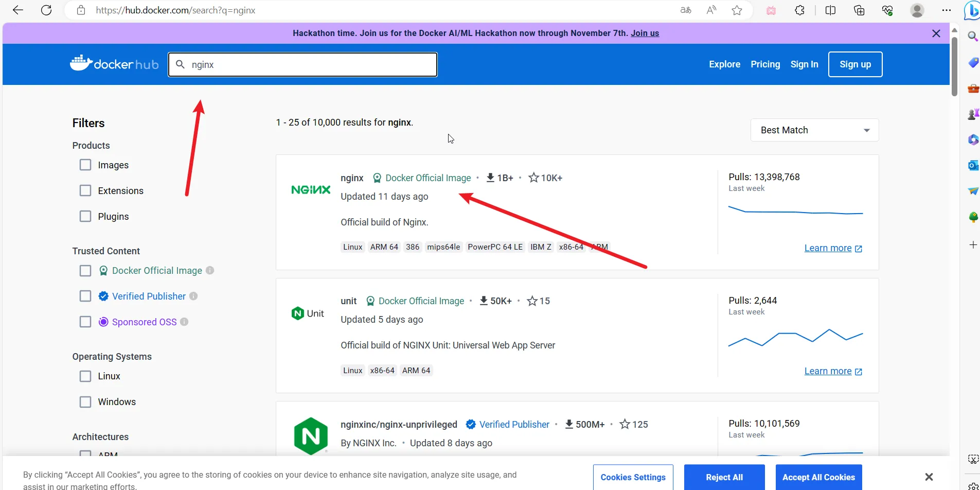Reload the page with the refresh icon
Screen dimensions: 980x490
coord(46,10)
